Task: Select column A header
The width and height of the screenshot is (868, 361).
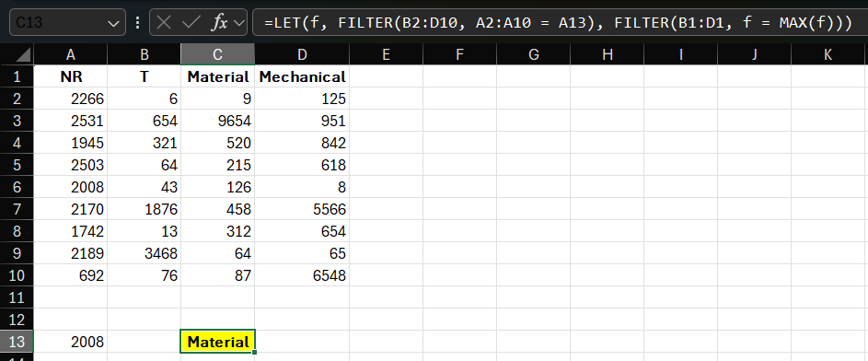Action: point(70,54)
